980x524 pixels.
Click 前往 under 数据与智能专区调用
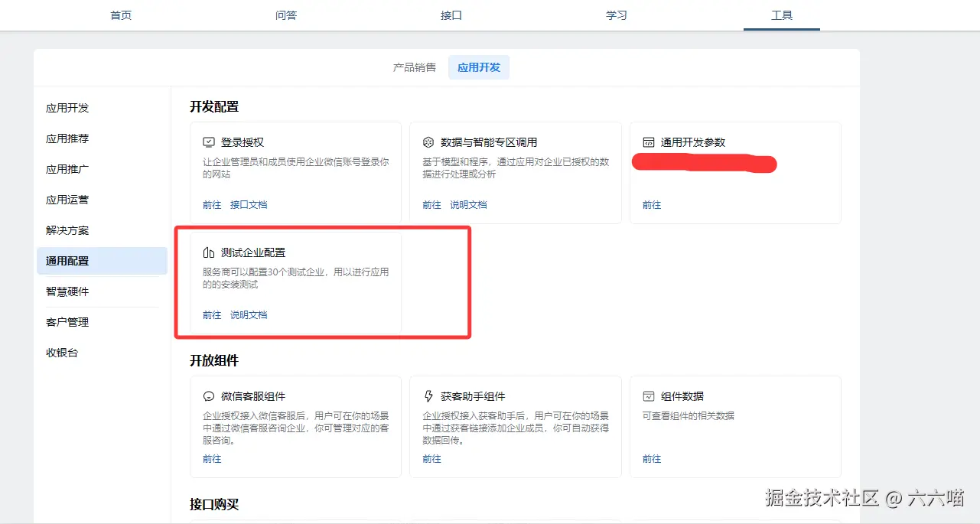pyautogui.click(x=431, y=205)
